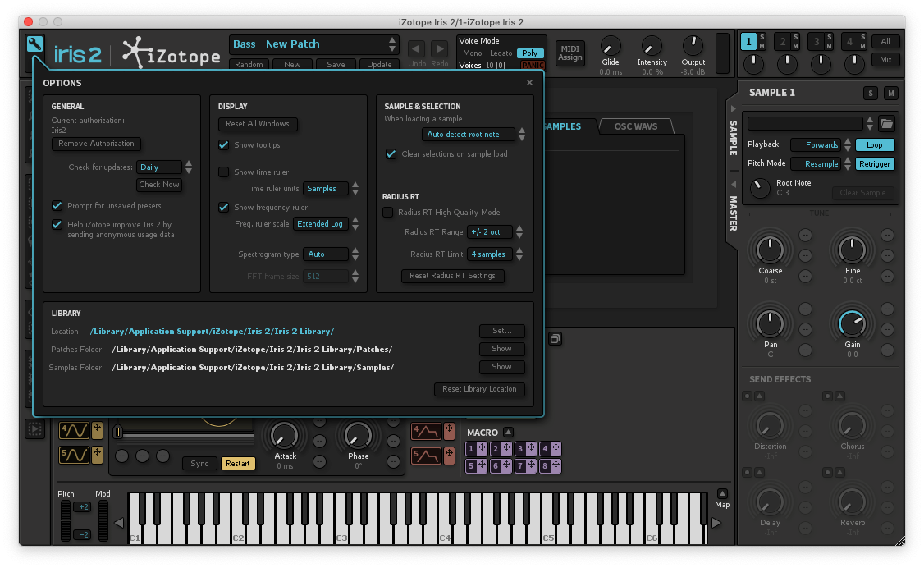The image size is (924, 568).
Task: Select LFO 4 sine wave icon
Action: (74, 431)
